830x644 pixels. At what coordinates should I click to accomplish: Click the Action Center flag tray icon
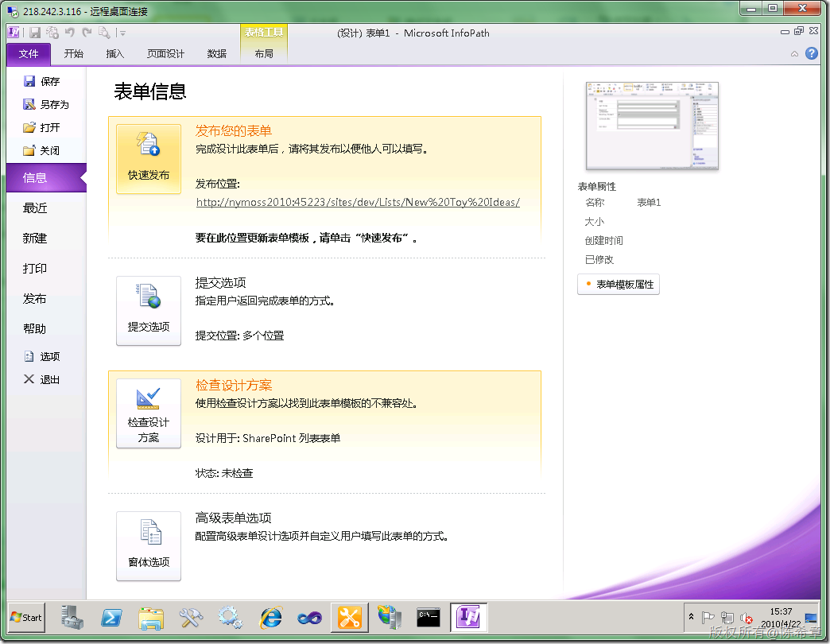click(x=708, y=618)
